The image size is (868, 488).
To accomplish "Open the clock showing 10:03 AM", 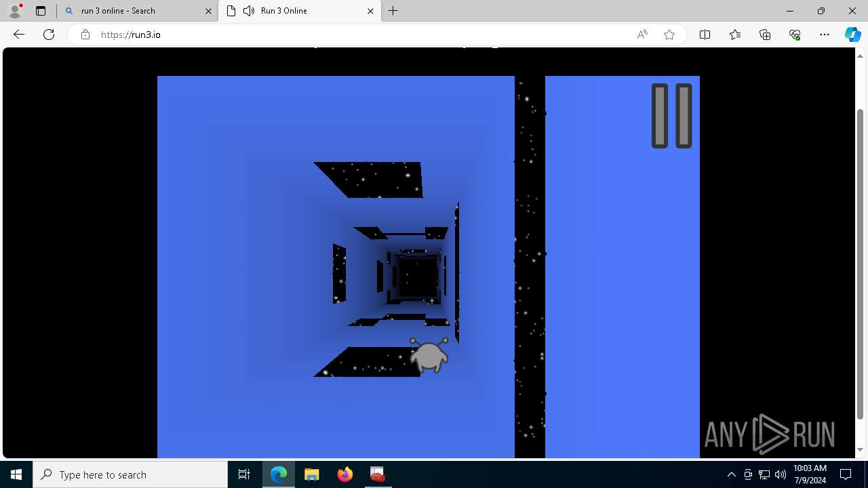I will point(810,474).
